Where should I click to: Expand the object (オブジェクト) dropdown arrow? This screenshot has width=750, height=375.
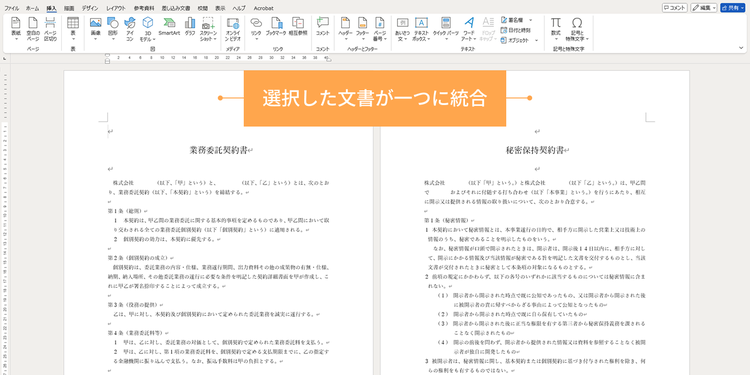point(536,41)
